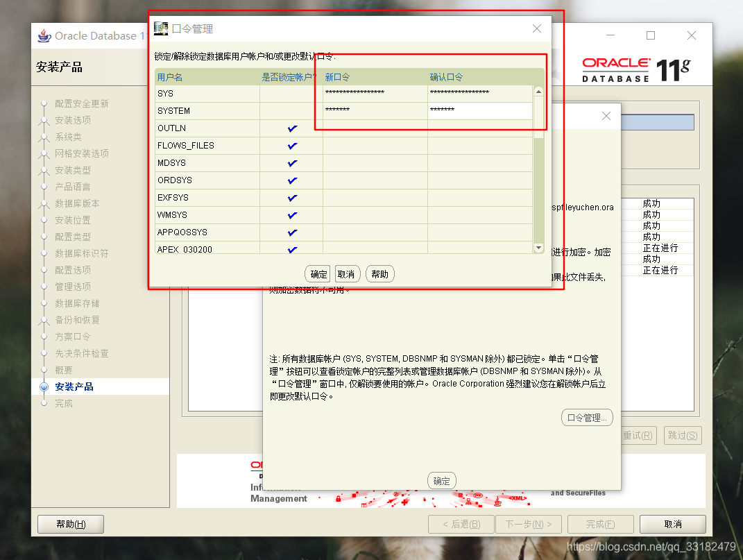Select highlighted 安装产品 step in sidebar
The image size is (743, 560).
[x=74, y=387]
